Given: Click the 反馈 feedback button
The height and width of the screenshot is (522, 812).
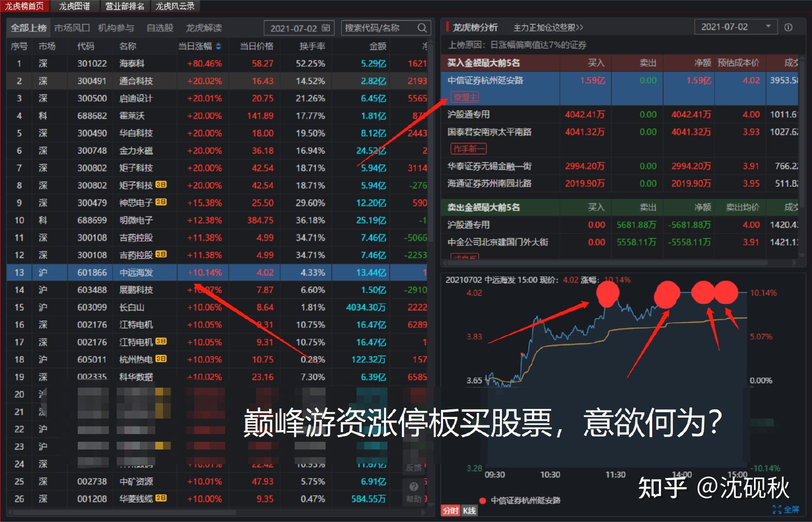Looking at the screenshot, I should (x=414, y=467).
